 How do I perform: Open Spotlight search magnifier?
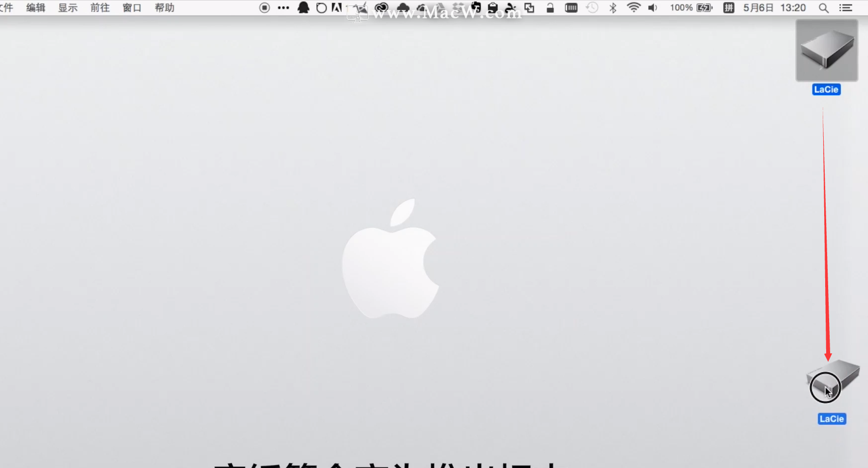824,8
